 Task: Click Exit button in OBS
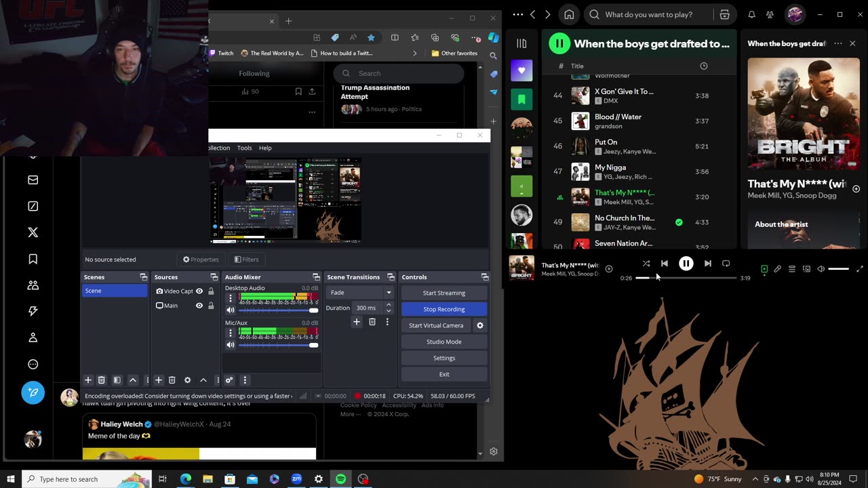pyautogui.click(x=444, y=374)
